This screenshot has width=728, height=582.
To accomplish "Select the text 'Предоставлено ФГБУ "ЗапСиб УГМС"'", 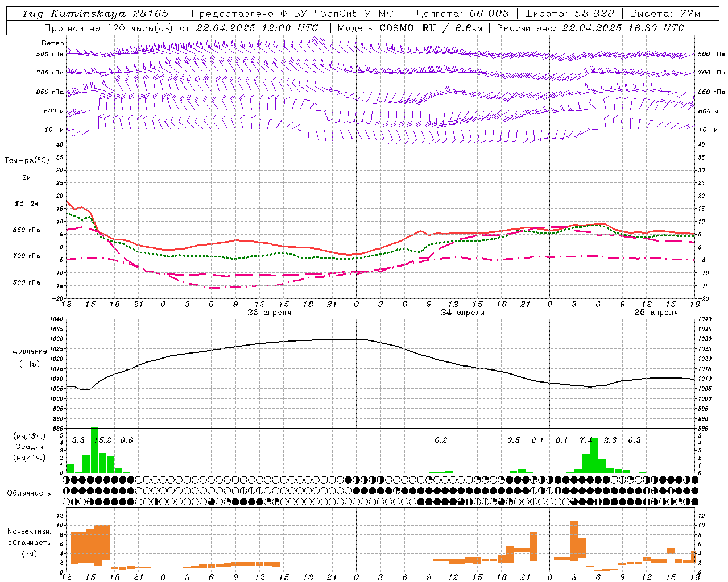I will tap(295, 14).
